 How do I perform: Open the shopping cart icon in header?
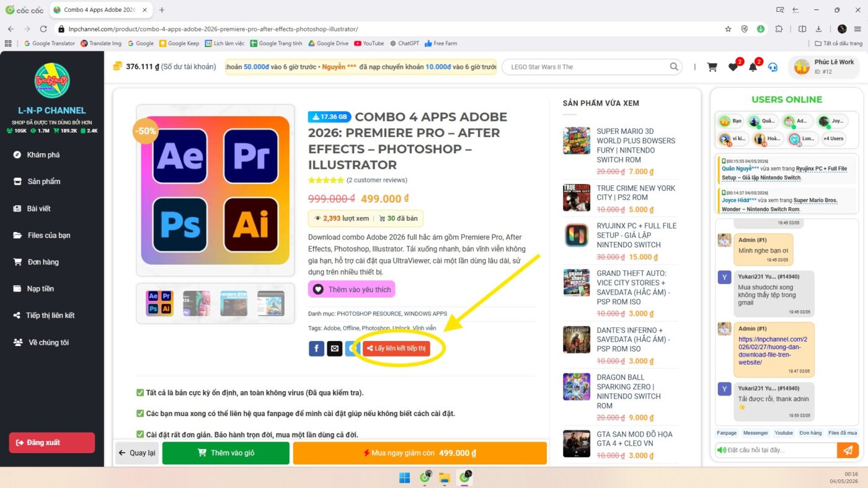712,67
